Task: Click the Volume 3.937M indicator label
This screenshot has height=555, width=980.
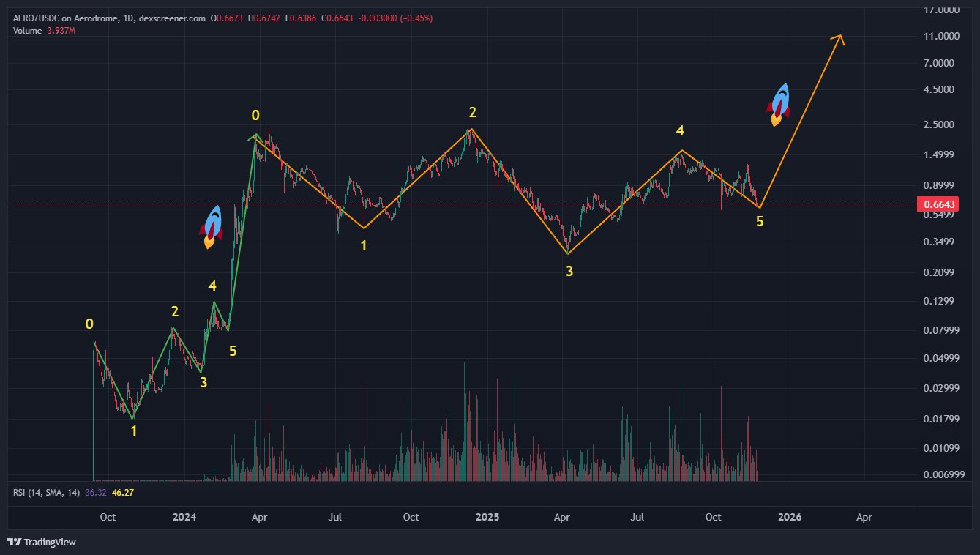Action: [44, 29]
